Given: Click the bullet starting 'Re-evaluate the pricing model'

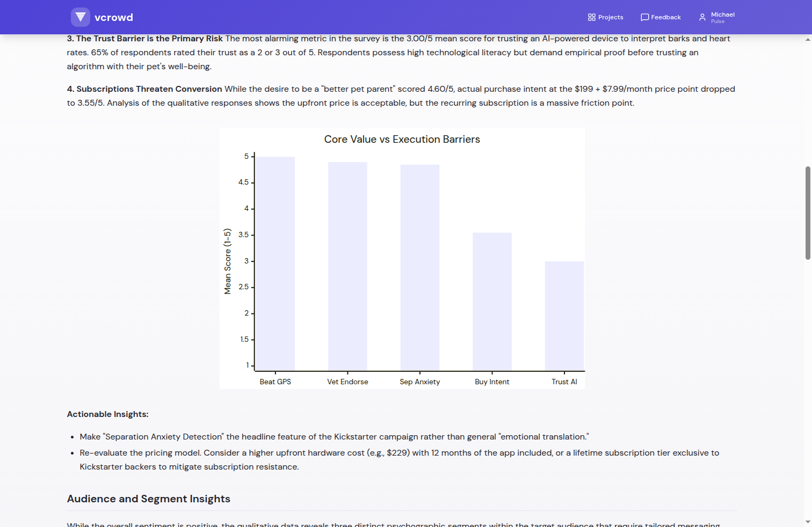Looking at the screenshot, I should click(400, 460).
